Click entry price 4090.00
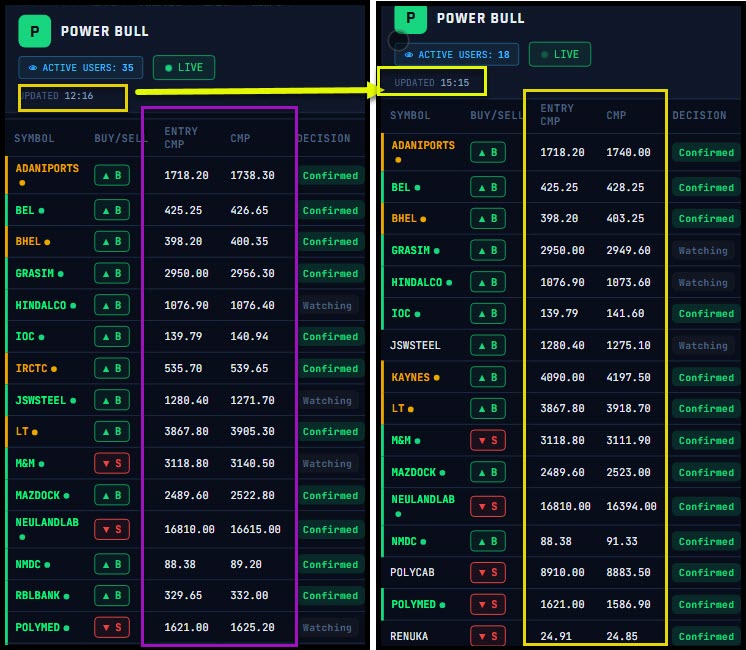 [x=562, y=377]
